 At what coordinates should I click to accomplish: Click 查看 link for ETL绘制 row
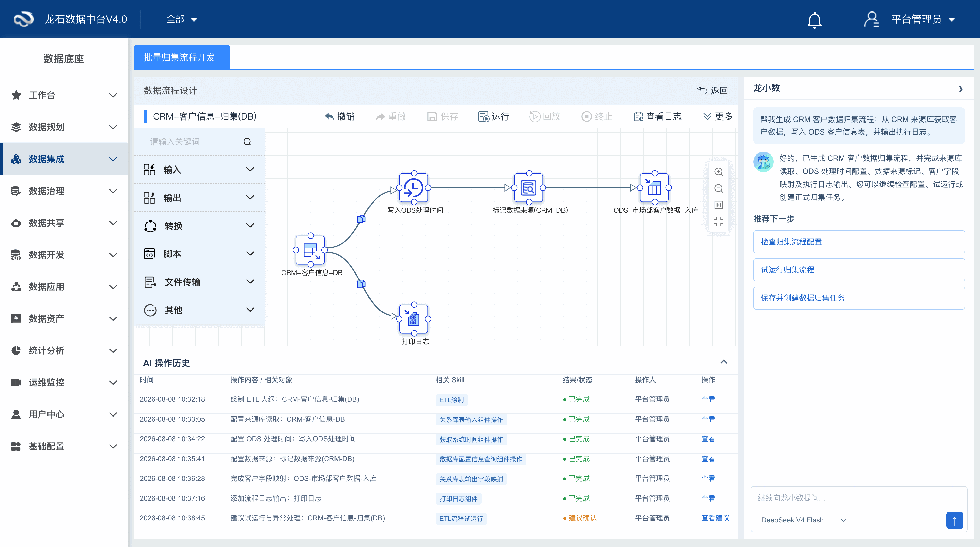708,399
